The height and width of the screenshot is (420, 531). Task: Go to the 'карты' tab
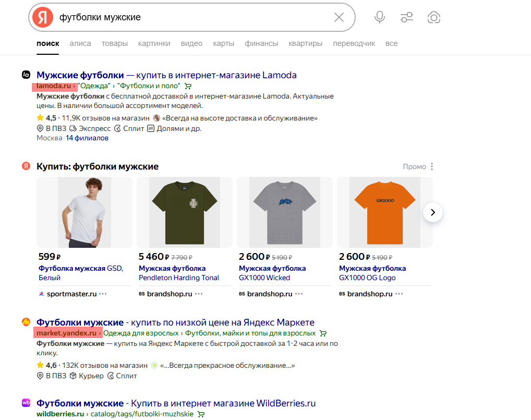point(223,43)
